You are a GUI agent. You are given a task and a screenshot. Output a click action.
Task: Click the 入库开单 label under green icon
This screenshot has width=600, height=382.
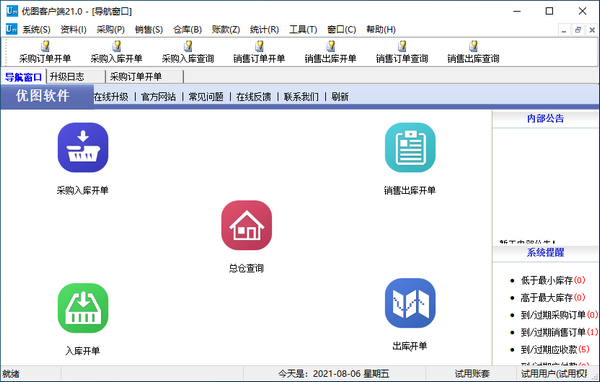click(83, 351)
